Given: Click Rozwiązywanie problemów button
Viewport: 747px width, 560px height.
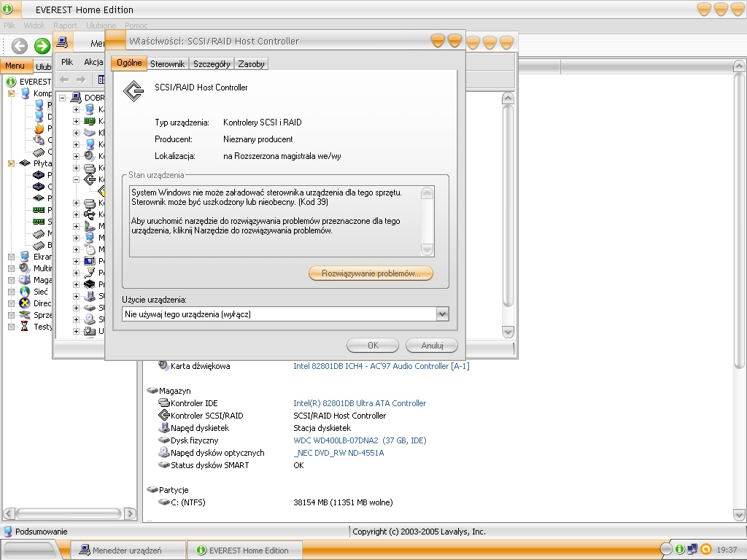Looking at the screenshot, I should tap(371, 273).
